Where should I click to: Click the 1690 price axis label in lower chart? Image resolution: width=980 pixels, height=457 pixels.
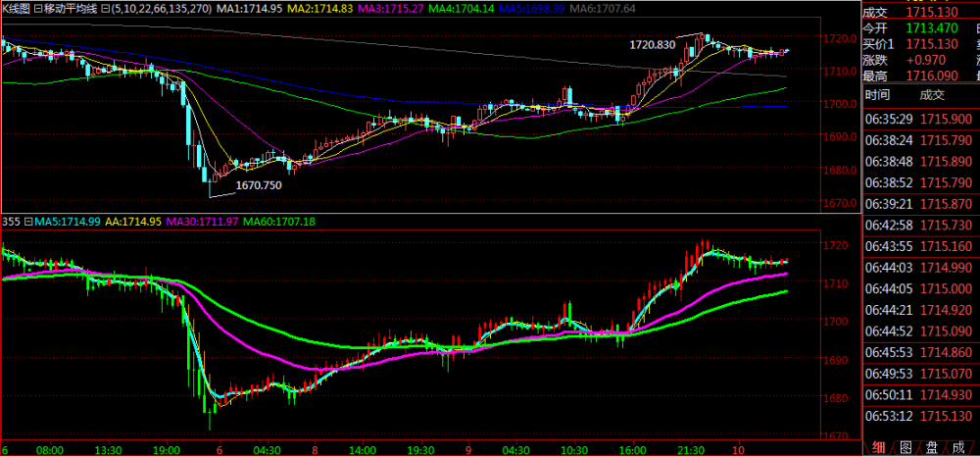[x=836, y=360]
